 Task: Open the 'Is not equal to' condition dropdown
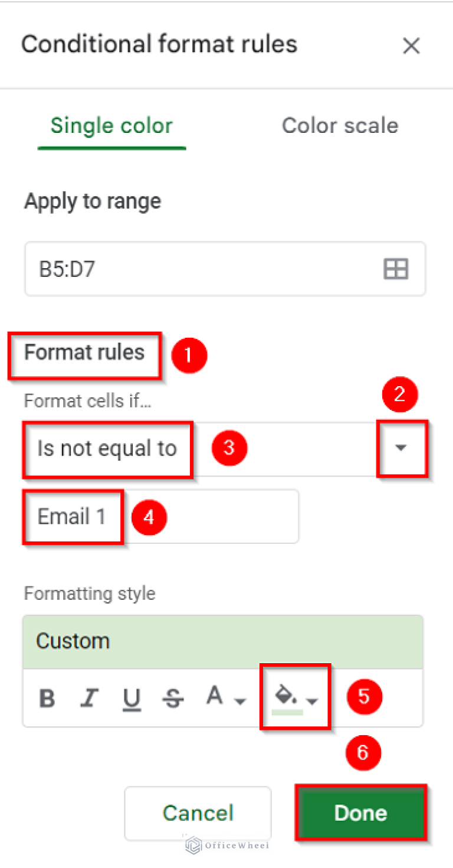(401, 449)
